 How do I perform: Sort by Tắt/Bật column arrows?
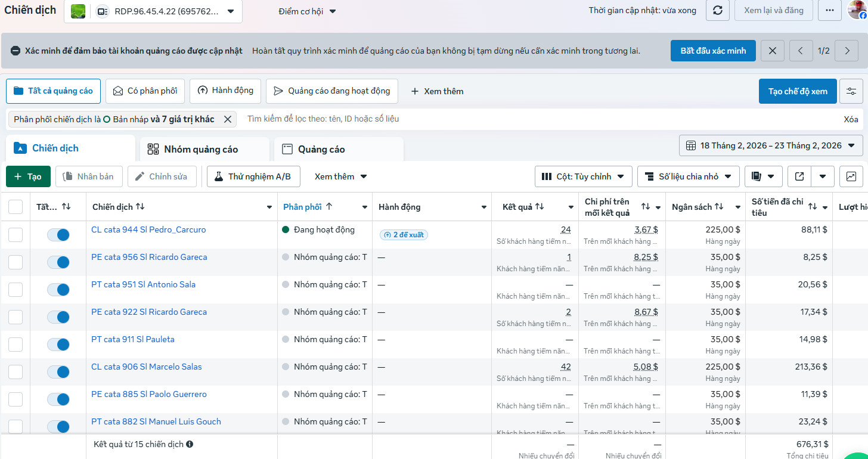[x=66, y=206]
